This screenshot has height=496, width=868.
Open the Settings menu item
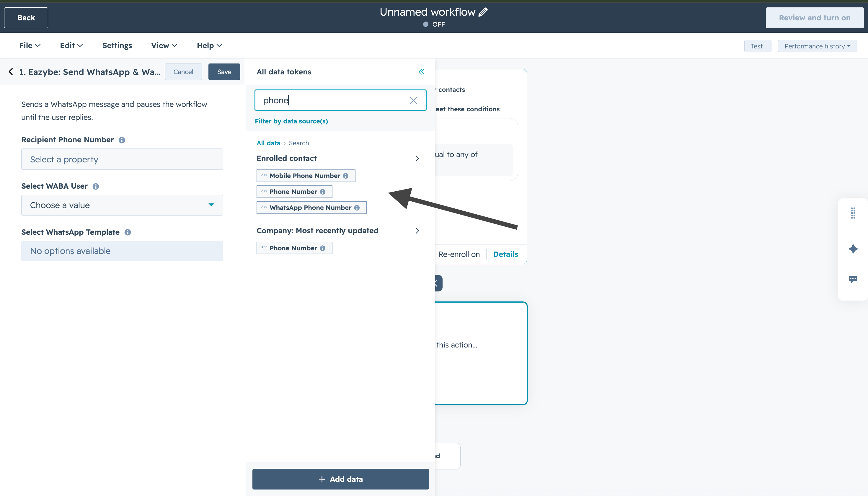click(x=117, y=45)
